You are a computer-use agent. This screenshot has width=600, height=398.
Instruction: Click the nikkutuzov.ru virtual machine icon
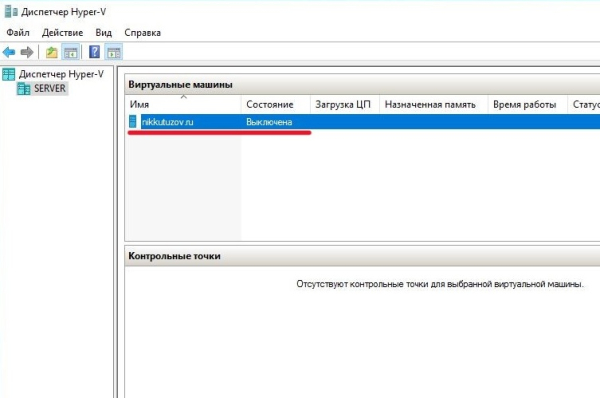coord(132,122)
